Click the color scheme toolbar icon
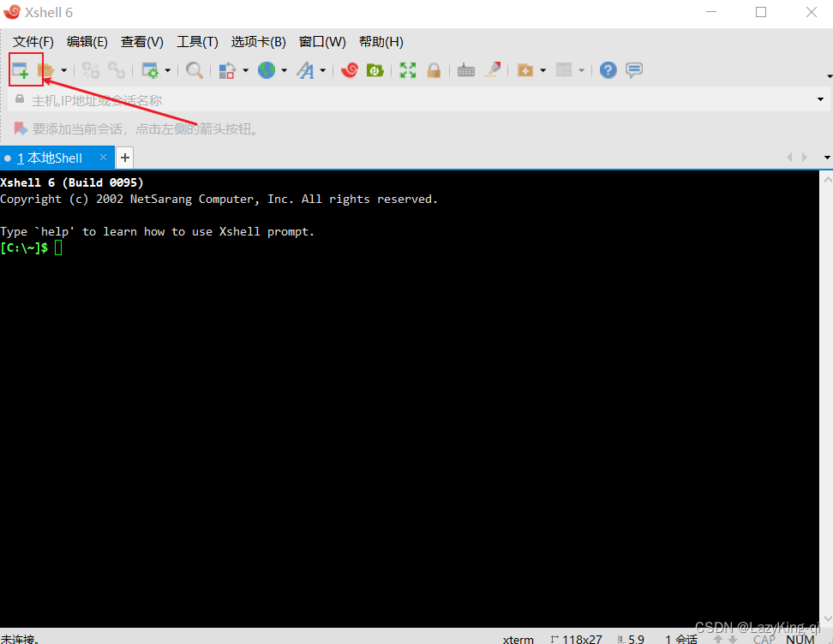 (227, 70)
